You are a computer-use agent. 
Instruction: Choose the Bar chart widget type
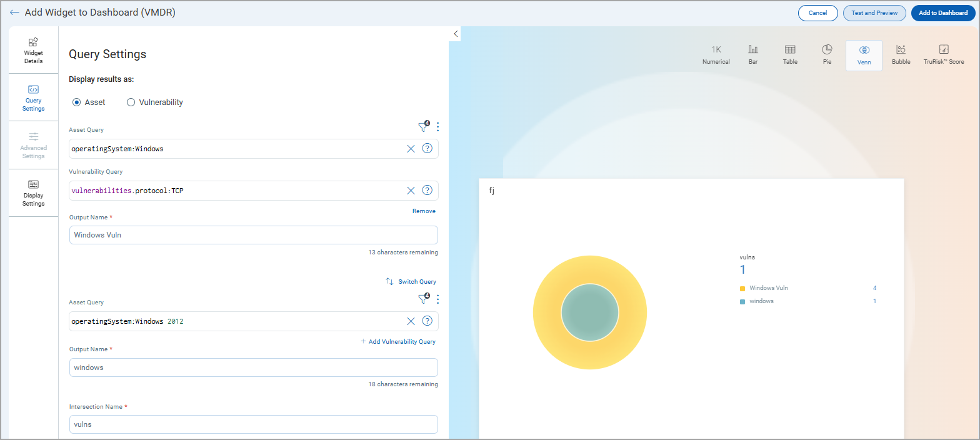(753, 55)
